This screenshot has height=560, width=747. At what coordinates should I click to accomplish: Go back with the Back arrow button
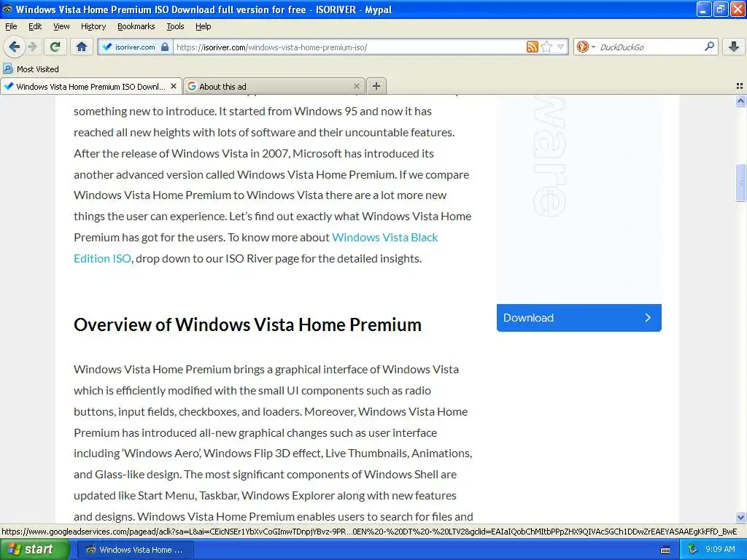(x=14, y=47)
